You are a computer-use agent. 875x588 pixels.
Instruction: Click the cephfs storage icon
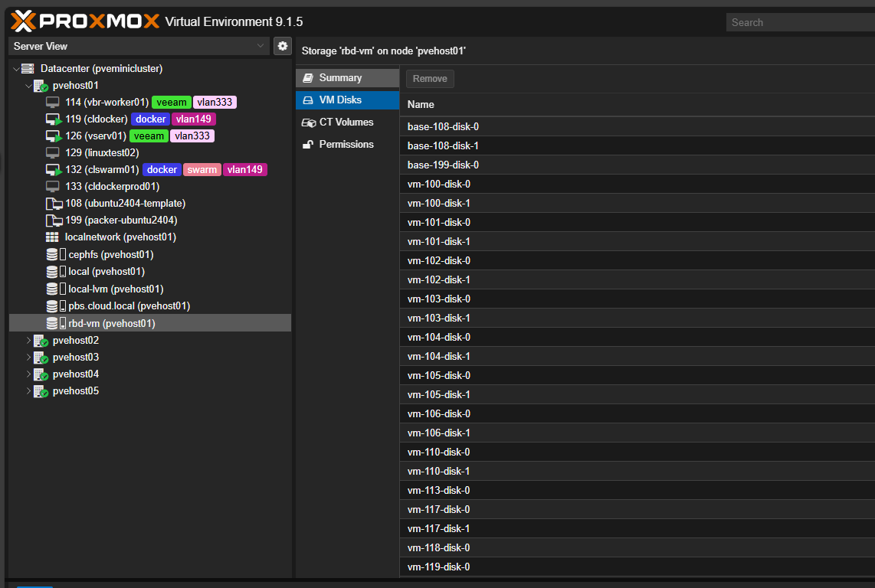[56, 254]
